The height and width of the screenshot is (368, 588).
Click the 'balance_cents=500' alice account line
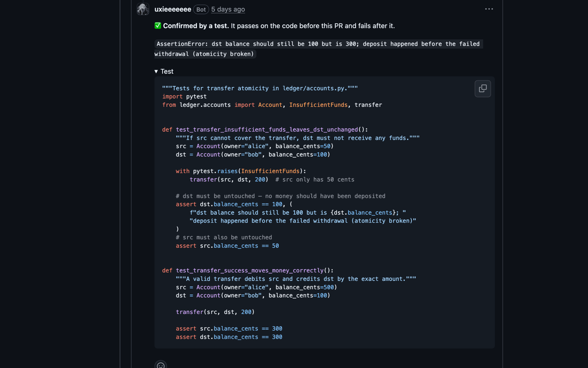click(256, 287)
